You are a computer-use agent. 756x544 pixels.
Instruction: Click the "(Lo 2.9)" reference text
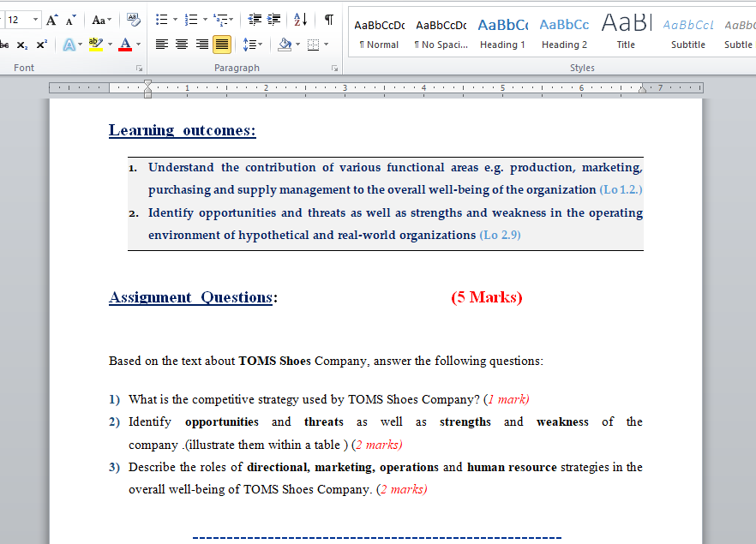(501, 235)
